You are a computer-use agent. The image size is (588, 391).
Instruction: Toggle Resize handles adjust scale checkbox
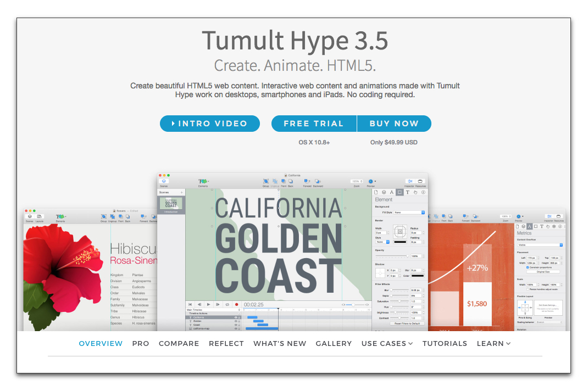[528, 289]
